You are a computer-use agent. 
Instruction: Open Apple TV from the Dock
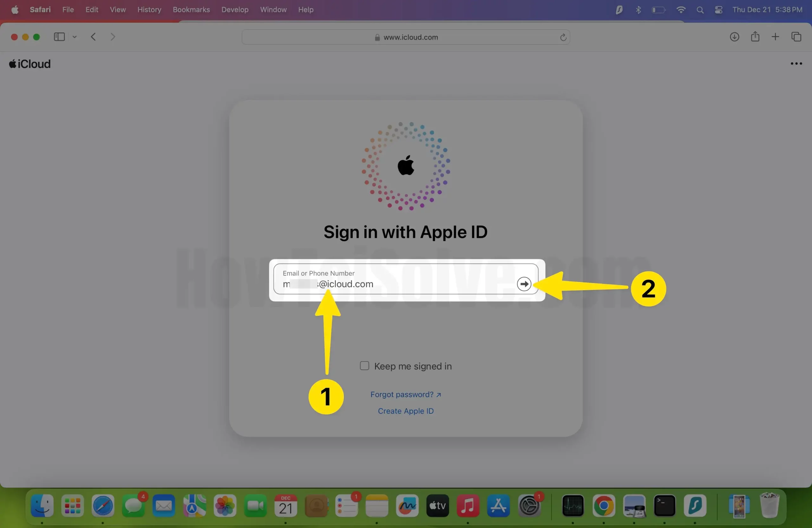pyautogui.click(x=437, y=505)
